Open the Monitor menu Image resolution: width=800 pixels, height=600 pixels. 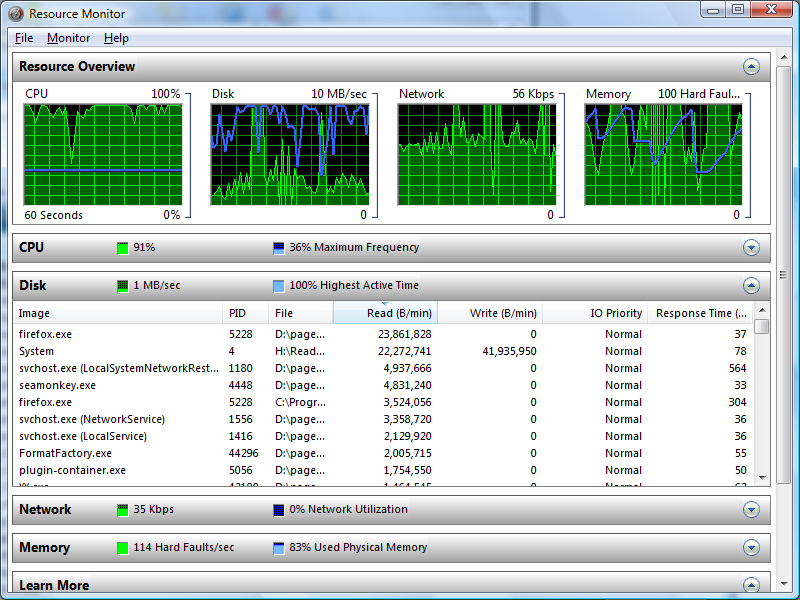(68, 38)
